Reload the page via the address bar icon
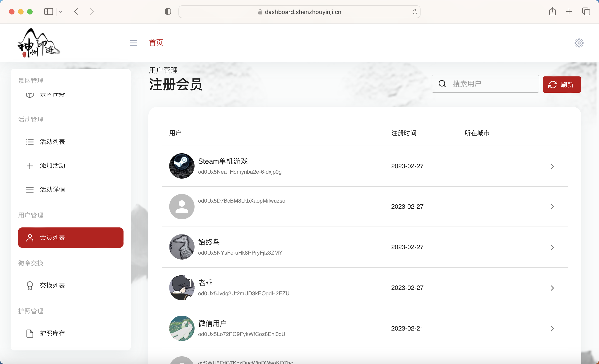The image size is (599, 364). (415, 12)
